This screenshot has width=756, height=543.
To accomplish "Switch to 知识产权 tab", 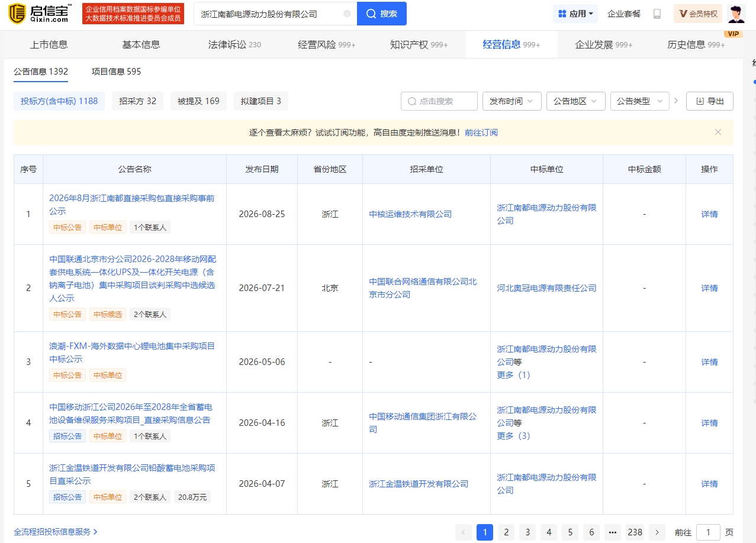I will pyautogui.click(x=419, y=44).
